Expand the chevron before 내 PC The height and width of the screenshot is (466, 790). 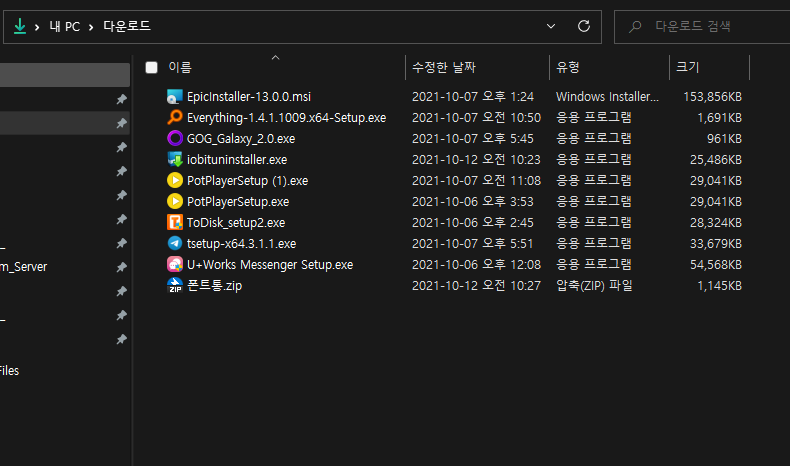coord(37,27)
